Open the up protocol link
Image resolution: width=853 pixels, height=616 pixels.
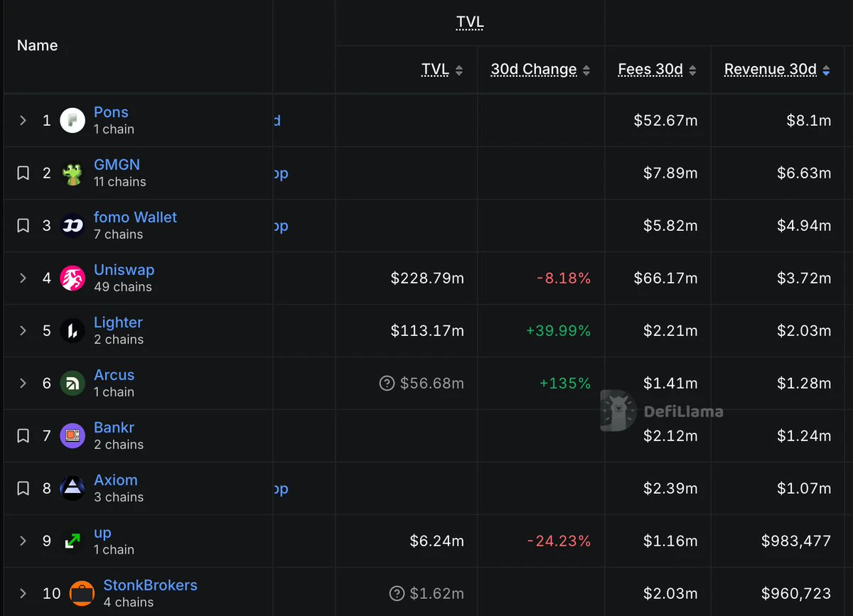[102, 533]
